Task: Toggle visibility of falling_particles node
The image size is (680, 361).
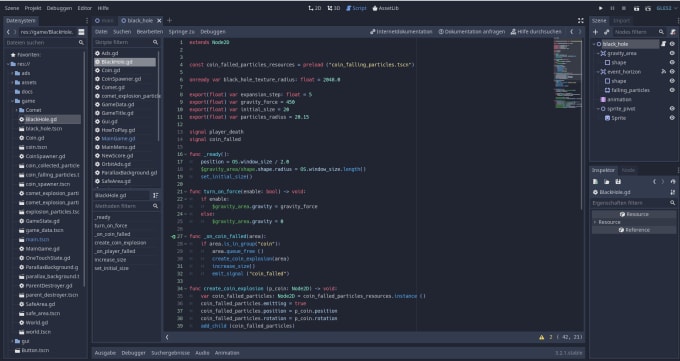Action: pos(672,90)
